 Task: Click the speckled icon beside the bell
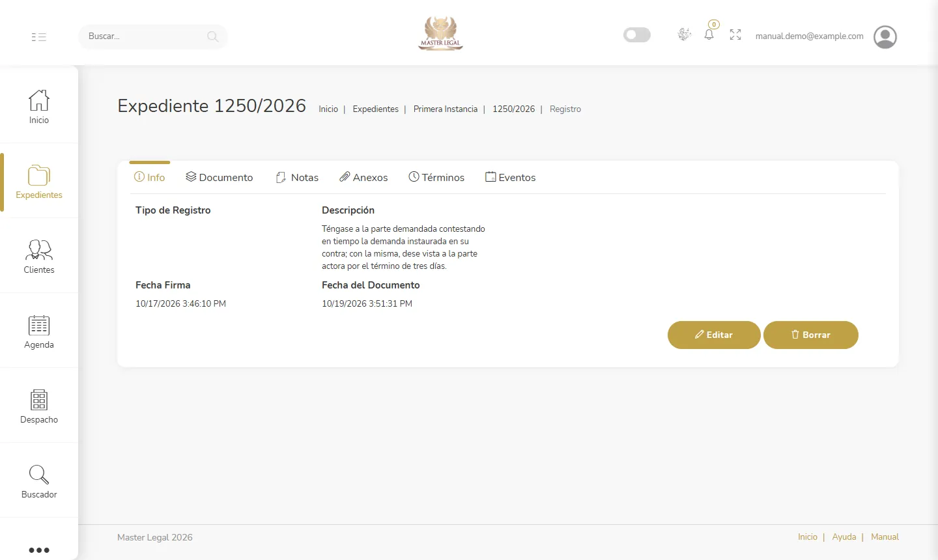pyautogui.click(x=684, y=35)
